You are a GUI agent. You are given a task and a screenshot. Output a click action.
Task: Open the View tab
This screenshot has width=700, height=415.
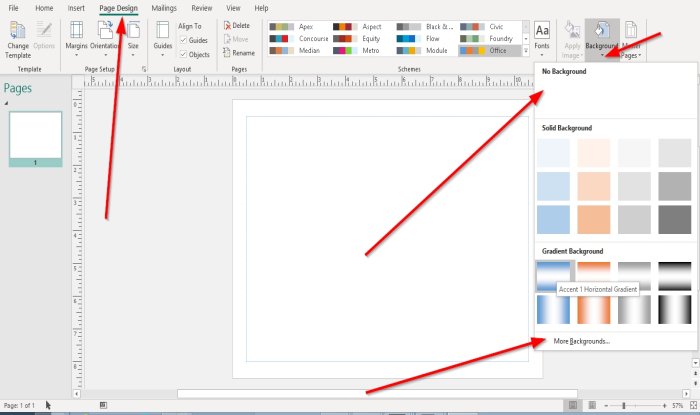[x=233, y=8]
